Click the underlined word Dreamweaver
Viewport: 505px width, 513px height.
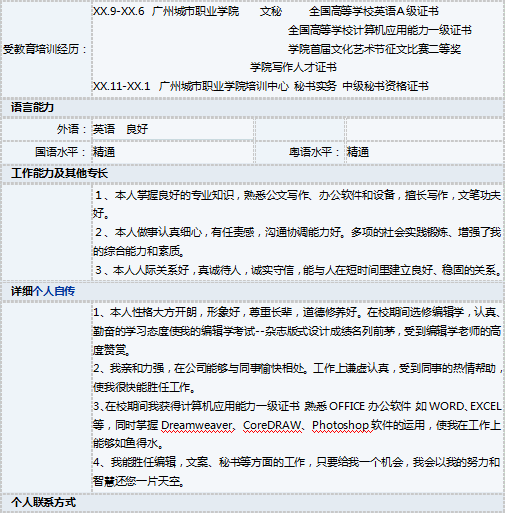point(197,425)
